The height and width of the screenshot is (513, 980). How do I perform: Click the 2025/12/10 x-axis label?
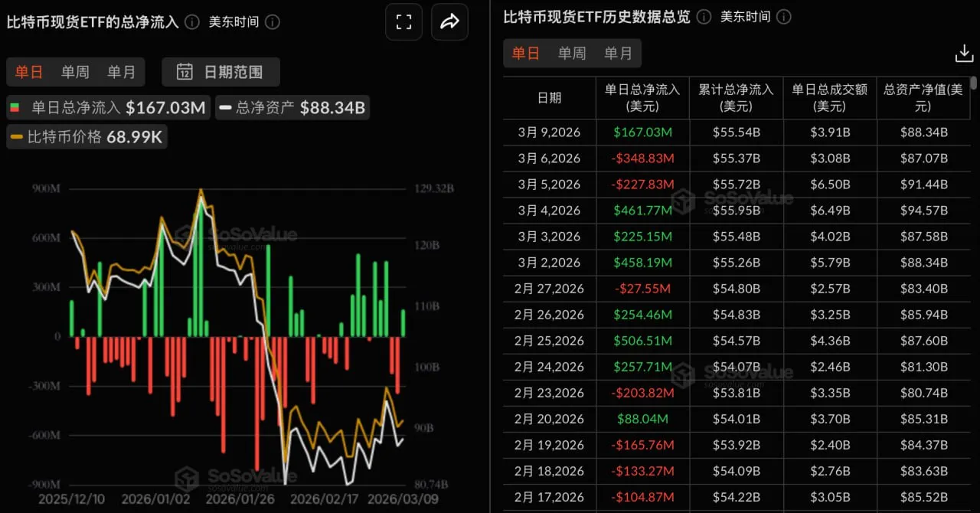tap(70, 498)
